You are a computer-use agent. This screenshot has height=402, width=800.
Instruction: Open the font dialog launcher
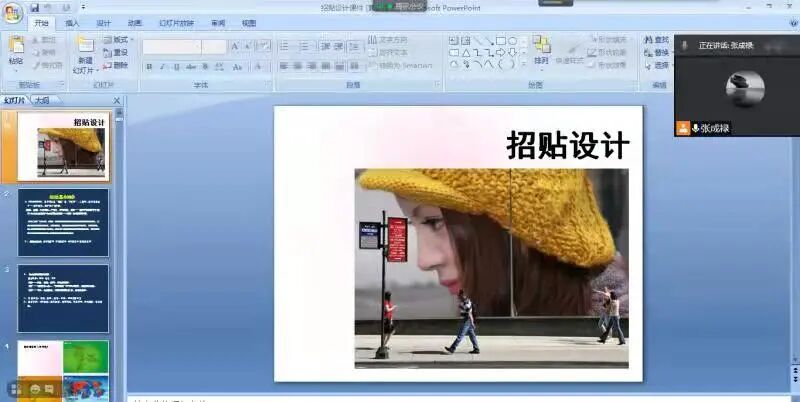pyautogui.click(x=269, y=85)
